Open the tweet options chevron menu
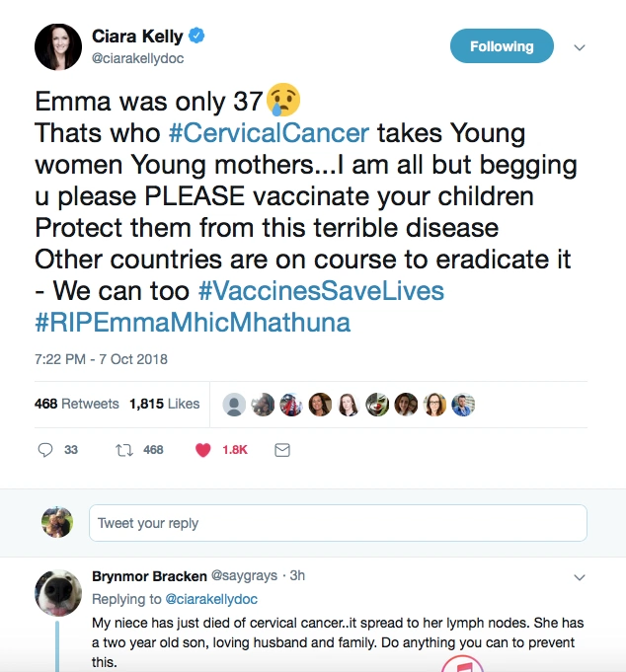The image size is (626, 672). 580,47
